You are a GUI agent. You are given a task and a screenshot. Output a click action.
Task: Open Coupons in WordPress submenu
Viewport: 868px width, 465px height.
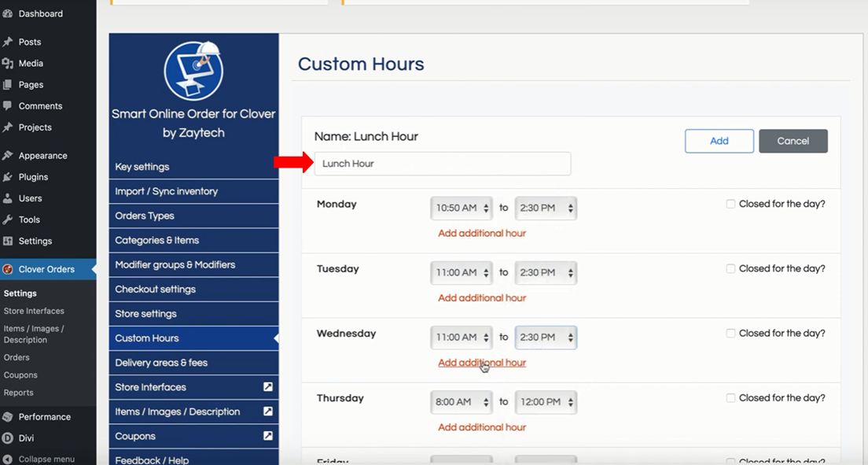pyautogui.click(x=20, y=375)
